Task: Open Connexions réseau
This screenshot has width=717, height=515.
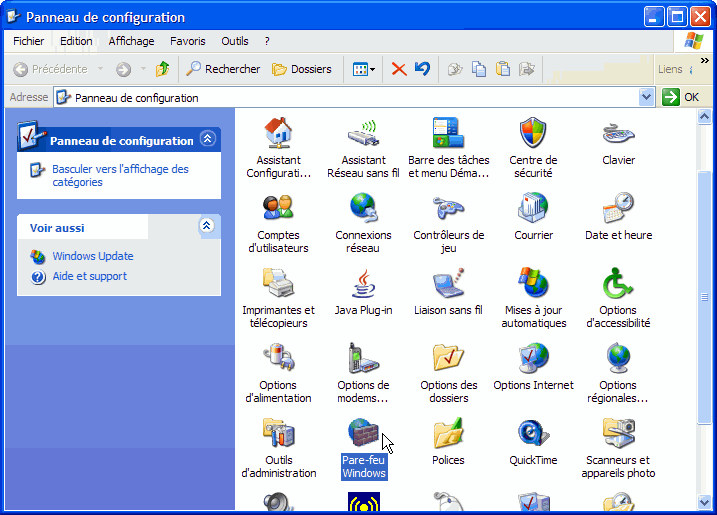Action: click(x=363, y=223)
